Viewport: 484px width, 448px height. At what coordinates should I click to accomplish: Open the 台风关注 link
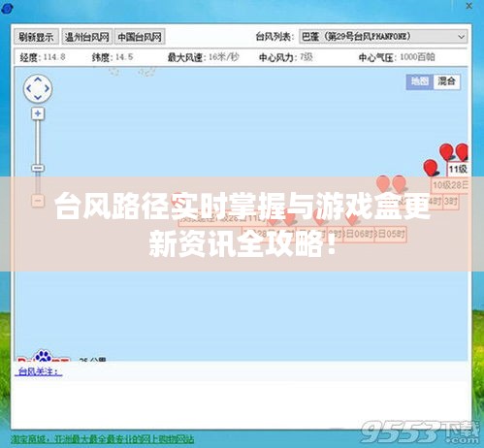click(x=39, y=371)
